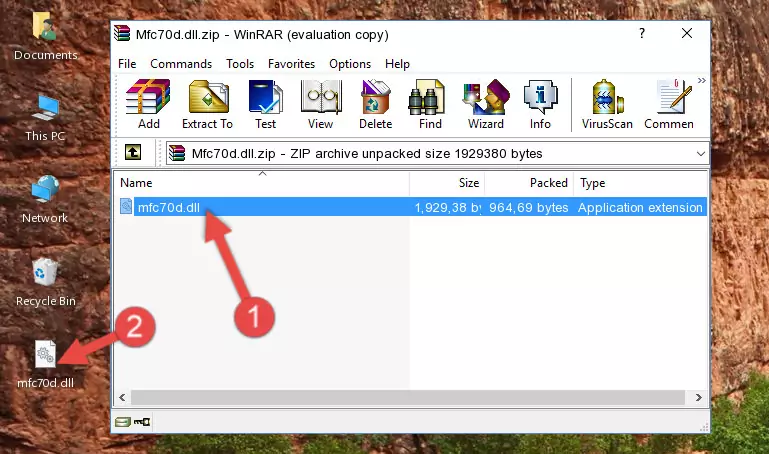This screenshot has width=769, height=454.
Task: Go up one folder level
Action: [133, 152]
